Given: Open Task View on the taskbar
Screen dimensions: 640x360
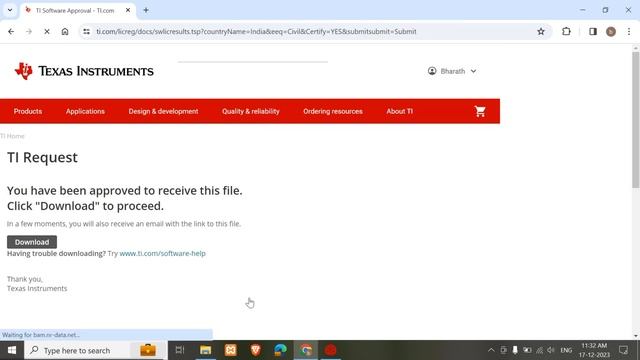Looking at the screenshot, I should (x=180, y=350).
